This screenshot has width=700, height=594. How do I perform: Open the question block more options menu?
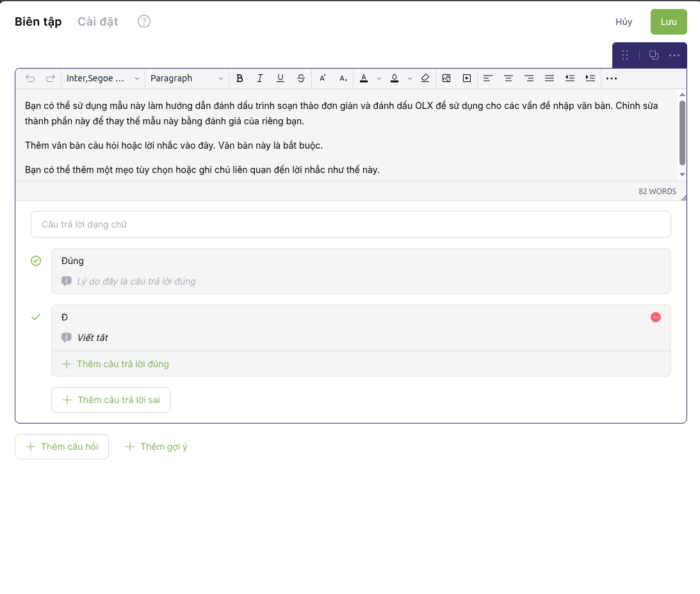[674, 55]
